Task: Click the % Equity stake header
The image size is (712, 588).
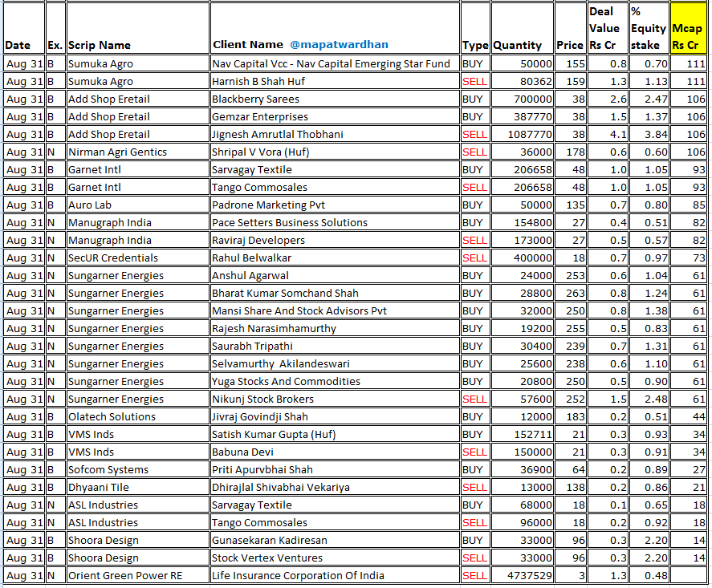Action: click(x=649, y=28)
